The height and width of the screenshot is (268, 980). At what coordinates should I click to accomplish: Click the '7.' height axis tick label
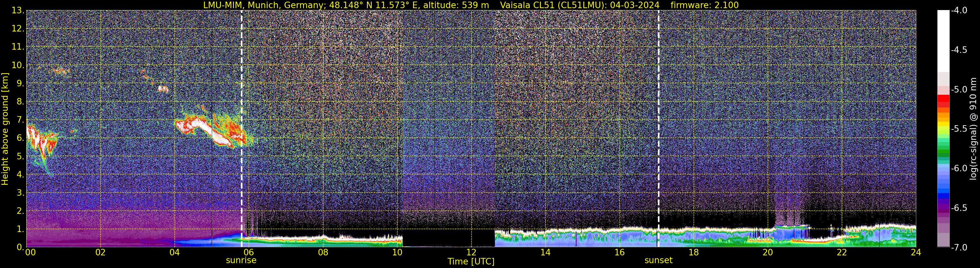[20, 120]
